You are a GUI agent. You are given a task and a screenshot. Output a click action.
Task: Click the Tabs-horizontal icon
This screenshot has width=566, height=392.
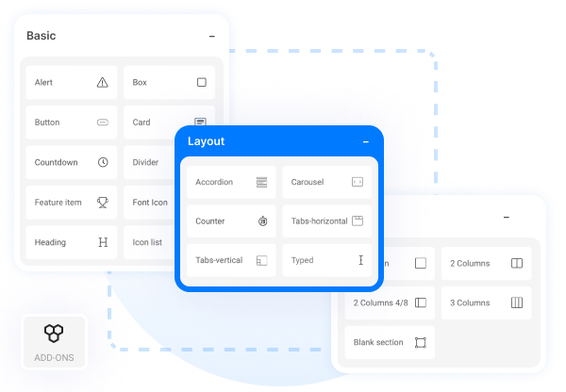(358, 220)
